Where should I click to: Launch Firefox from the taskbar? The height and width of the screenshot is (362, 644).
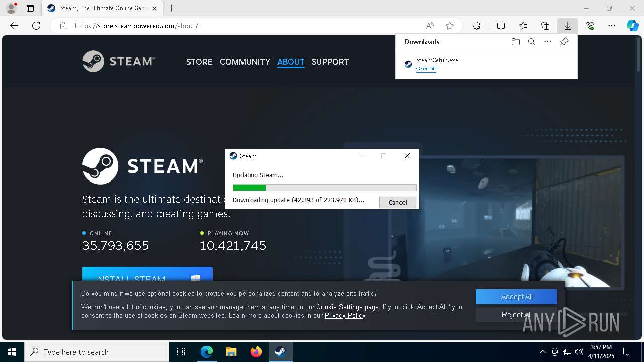pyautogui.click(x=256, y=352)
